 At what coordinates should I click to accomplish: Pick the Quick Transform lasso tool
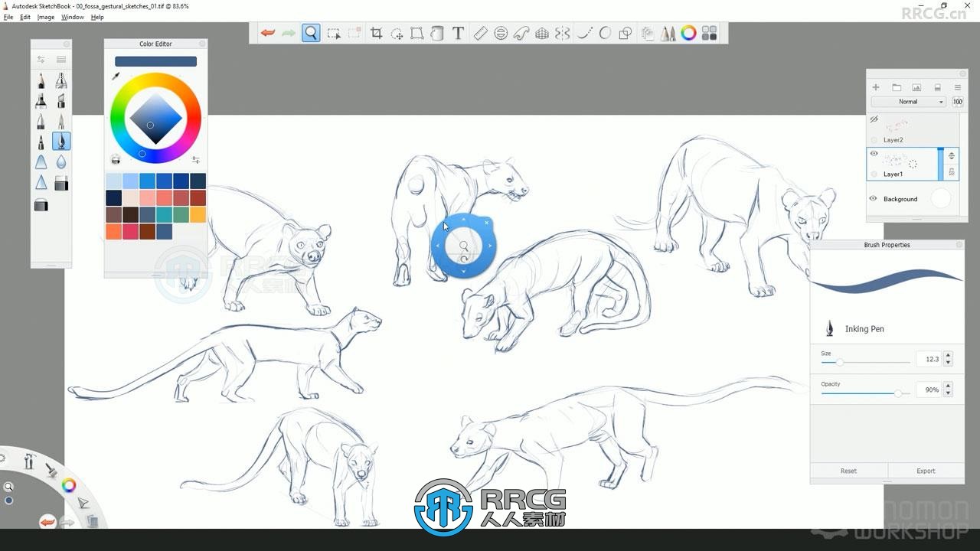point(397,33)
